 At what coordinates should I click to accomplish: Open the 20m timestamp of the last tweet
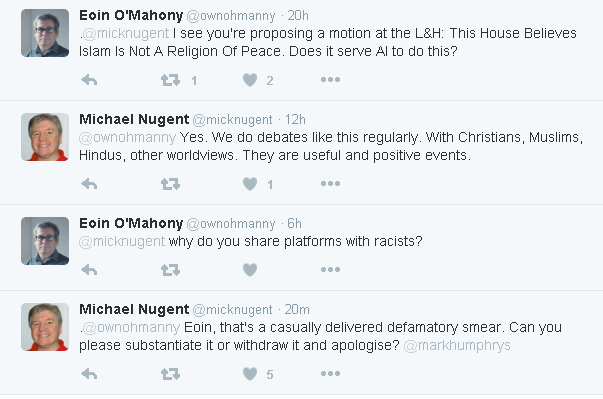coord(297,309)
